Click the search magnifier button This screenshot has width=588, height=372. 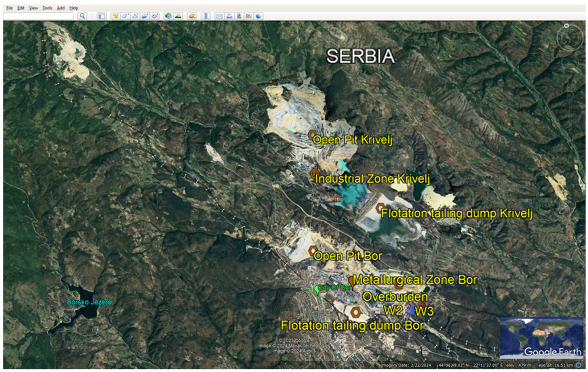pos(82,16)
